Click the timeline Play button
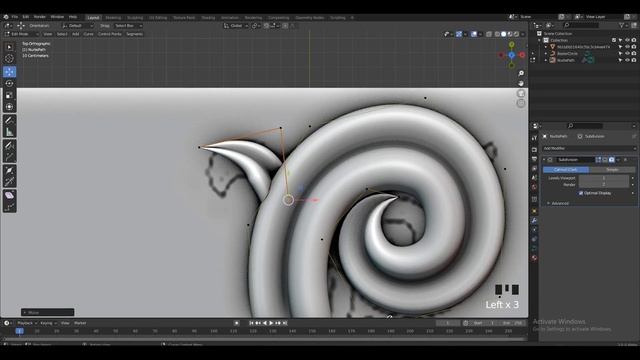Viewport: 640px width, 360px height. pyautogui.click(x=271, y=323)
